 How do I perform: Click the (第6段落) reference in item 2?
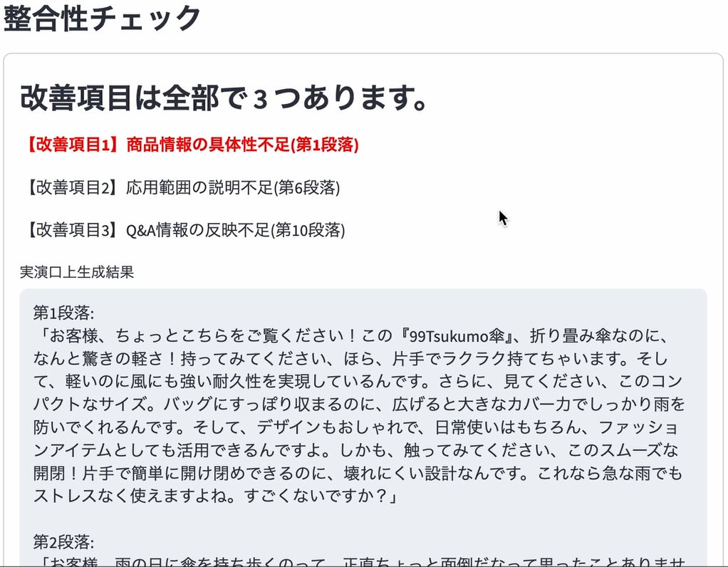(306, 187)
